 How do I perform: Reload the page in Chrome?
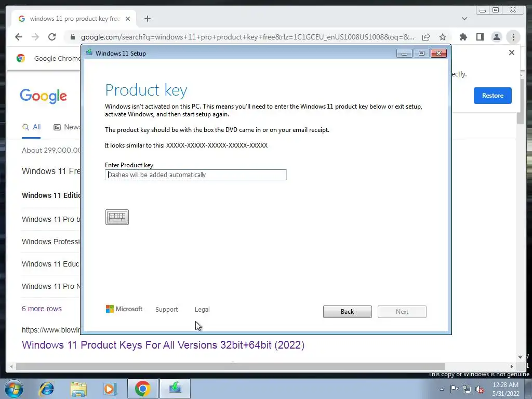point(52,37)
